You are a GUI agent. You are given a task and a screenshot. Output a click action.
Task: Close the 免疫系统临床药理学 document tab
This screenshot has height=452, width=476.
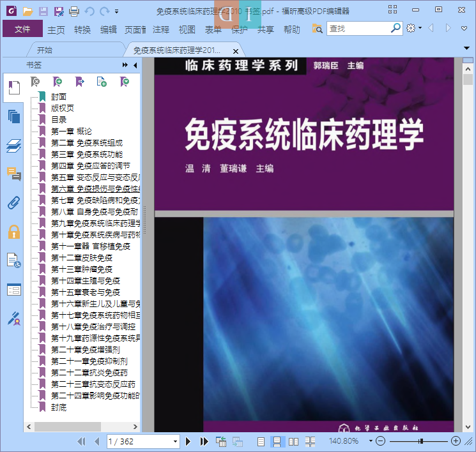pos(236,51)
